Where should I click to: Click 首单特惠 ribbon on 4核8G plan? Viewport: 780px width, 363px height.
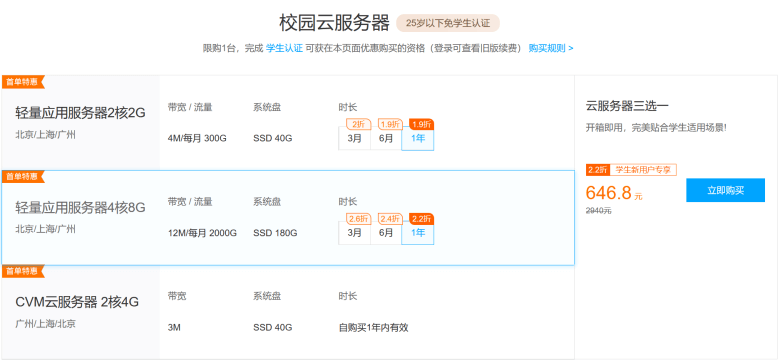point(23,177)
